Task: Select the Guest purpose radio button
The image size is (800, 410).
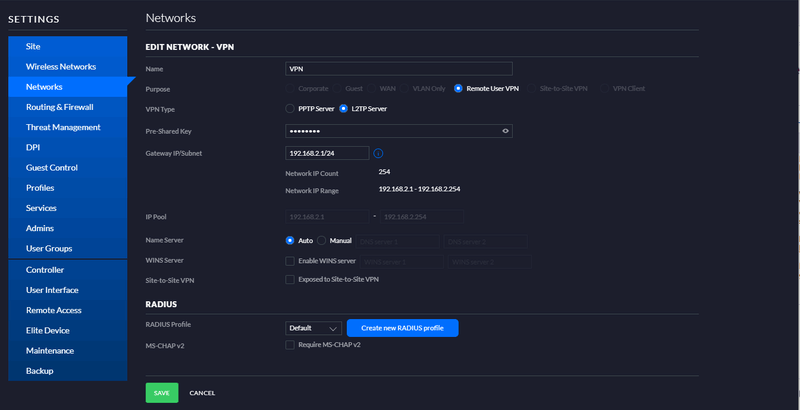Action: (337, 88)
